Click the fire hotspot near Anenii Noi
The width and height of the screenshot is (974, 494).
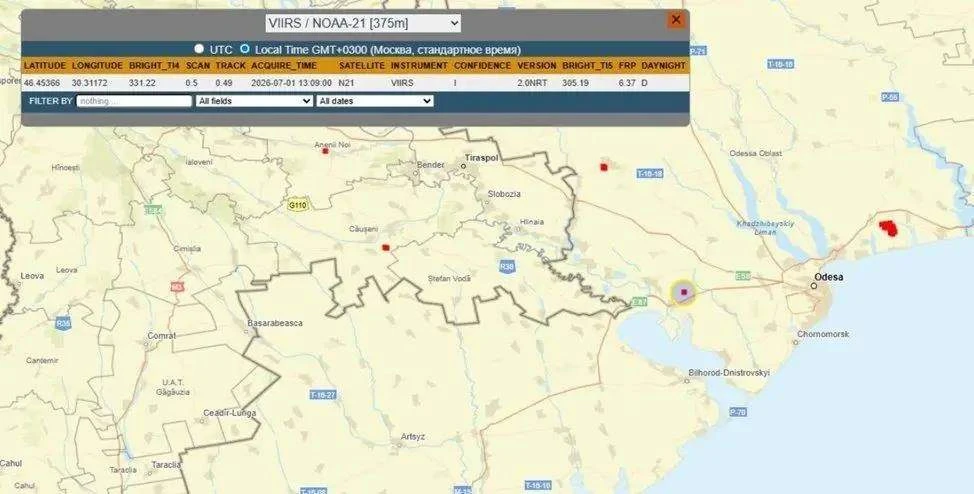325,151
